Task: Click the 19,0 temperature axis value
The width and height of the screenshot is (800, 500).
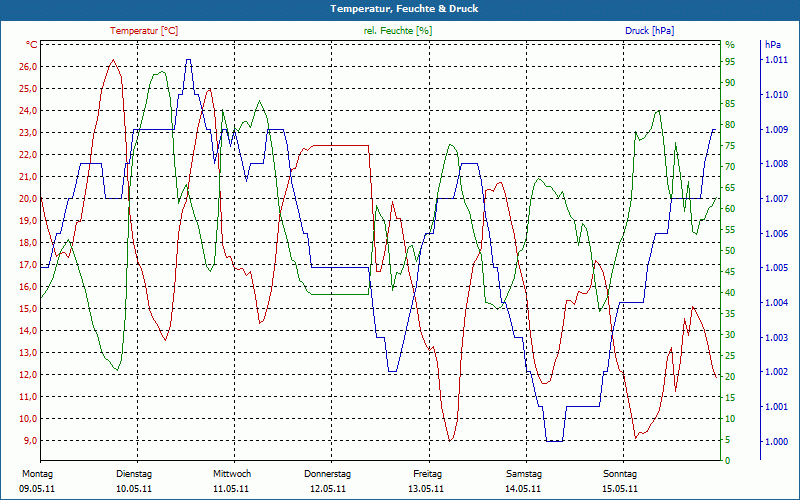Action: coord(28,220)
